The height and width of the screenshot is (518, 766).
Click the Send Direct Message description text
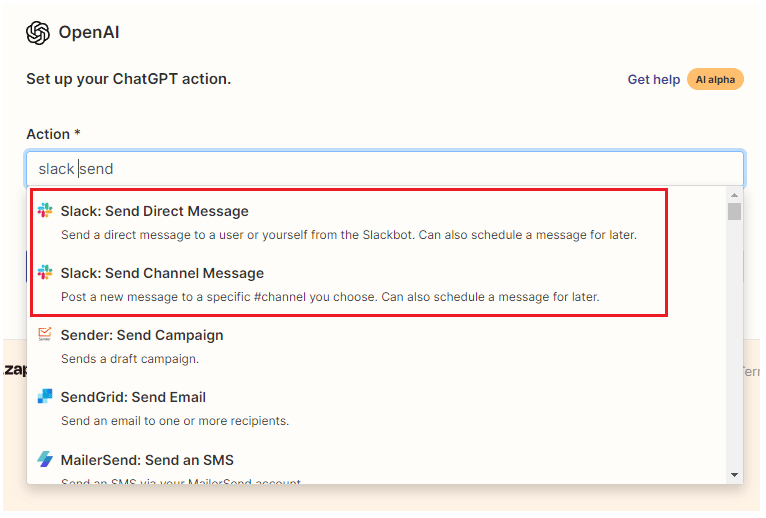pyautogui.click(x=348, y=235)
